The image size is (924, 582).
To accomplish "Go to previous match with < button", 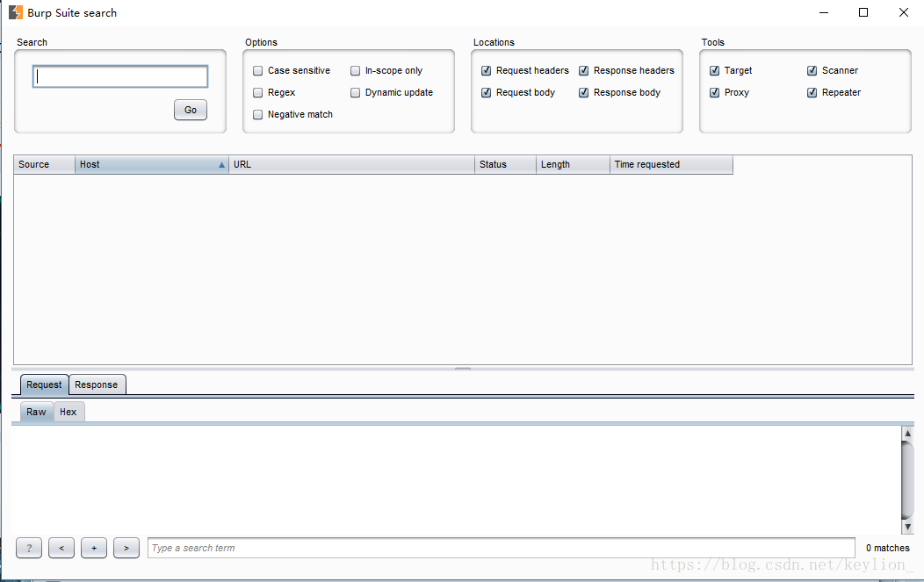I will click(x=61, y=548).
